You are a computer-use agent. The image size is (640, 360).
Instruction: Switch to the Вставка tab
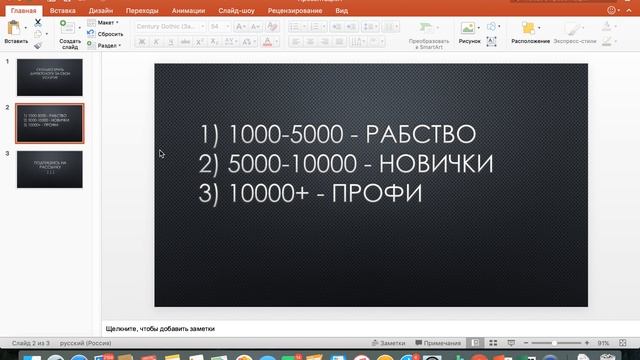click(62, 11)
